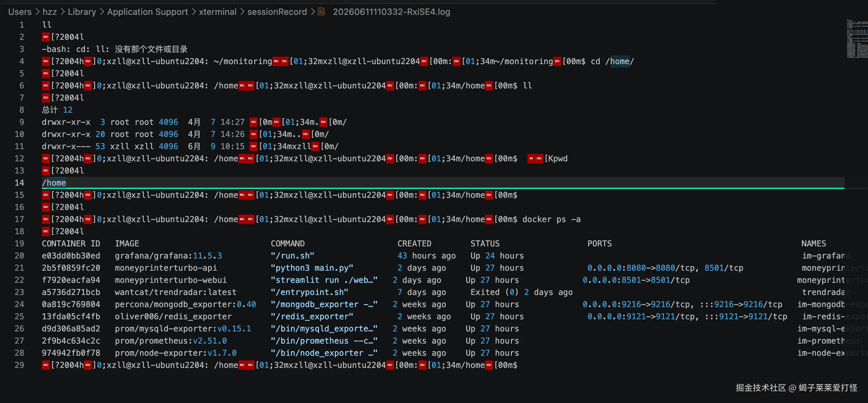
Task: Click the 0.0.0.0:9216->9216/tcp port mapping
Action: 636,304
